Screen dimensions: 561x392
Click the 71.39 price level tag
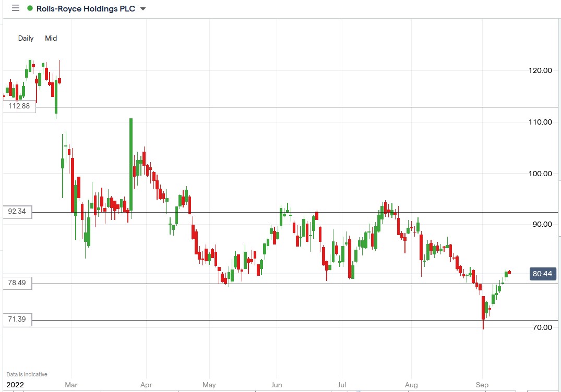[x=18, y=320]
